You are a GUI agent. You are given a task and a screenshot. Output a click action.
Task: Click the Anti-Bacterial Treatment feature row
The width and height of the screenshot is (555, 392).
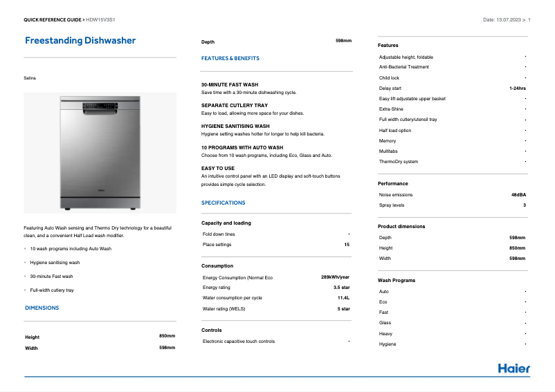404,67
